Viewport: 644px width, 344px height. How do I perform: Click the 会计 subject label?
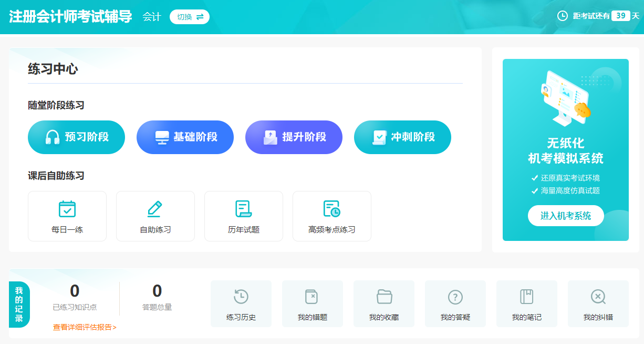click(x=151, y=16)
